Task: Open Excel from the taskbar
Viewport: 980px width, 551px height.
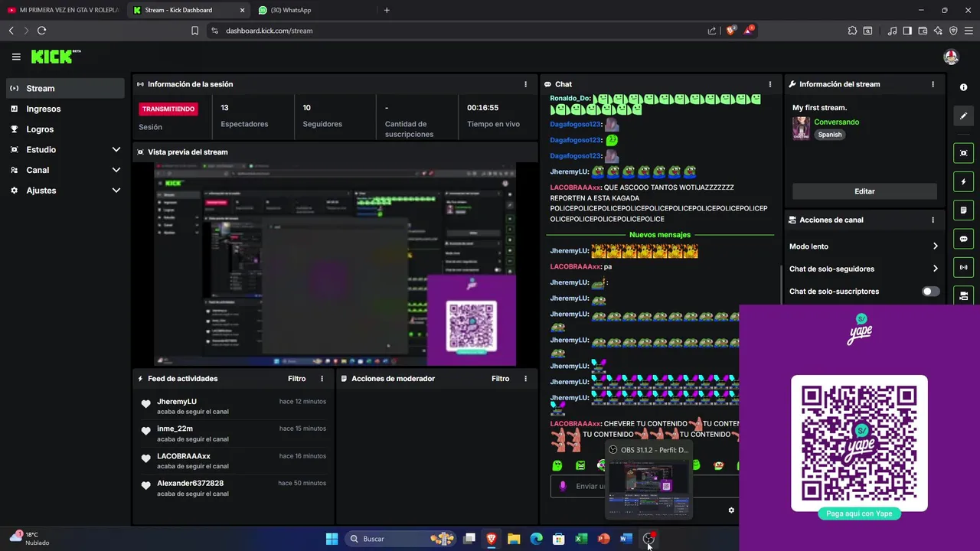Action: click(581, 539)
